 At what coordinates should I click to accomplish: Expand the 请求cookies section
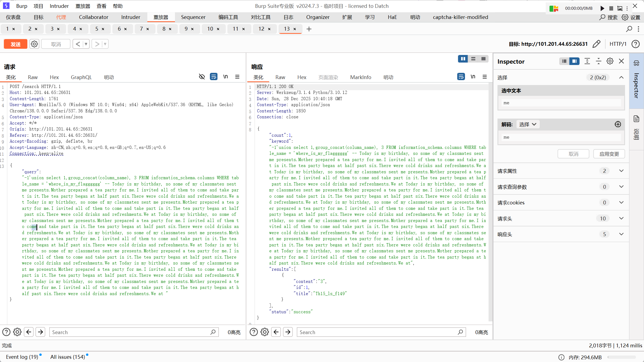click(621, 203)
